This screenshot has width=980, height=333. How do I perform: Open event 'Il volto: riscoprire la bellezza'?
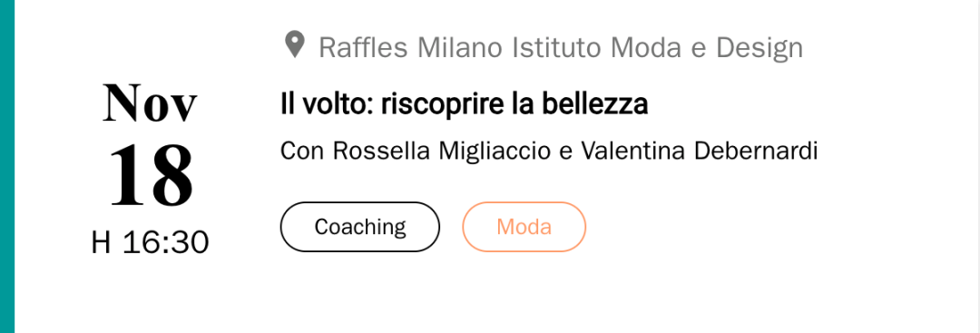pos(465,104)
